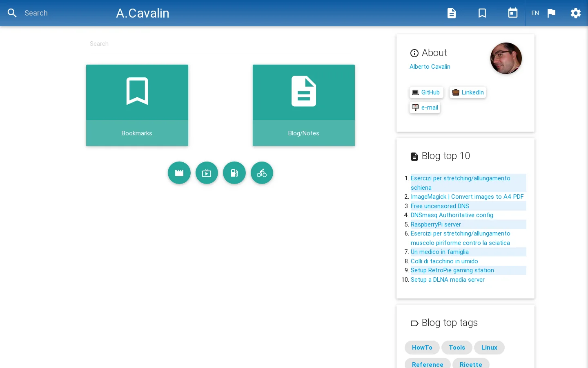Open the cycling round button
This screenshot has width=588, height=368.
pyautogui.click(x=262, y=173)
